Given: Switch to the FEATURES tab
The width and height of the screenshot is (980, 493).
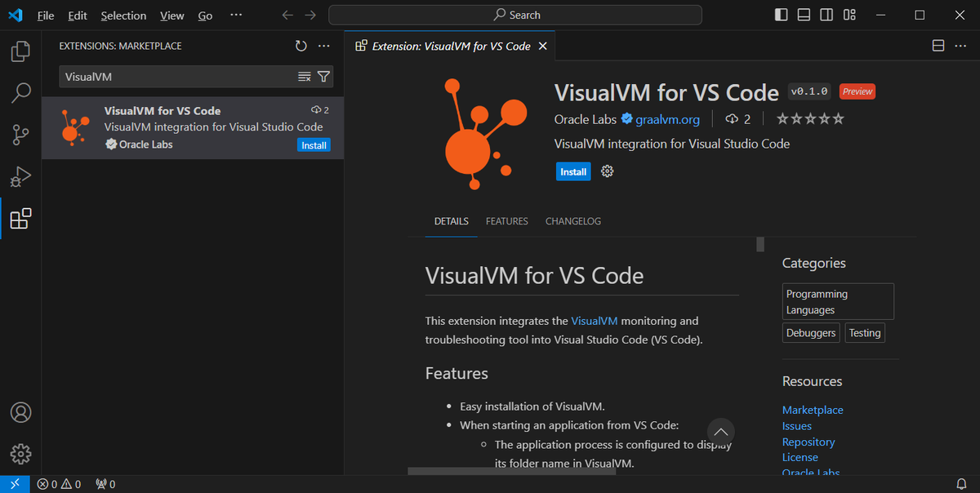Looking at the screenshot, I should point(507,221).
